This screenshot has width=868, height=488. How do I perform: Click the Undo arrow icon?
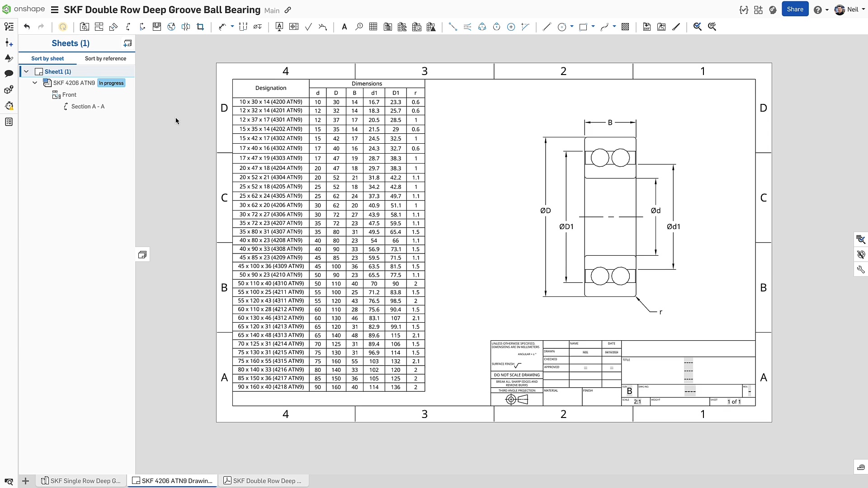(27, 27)
